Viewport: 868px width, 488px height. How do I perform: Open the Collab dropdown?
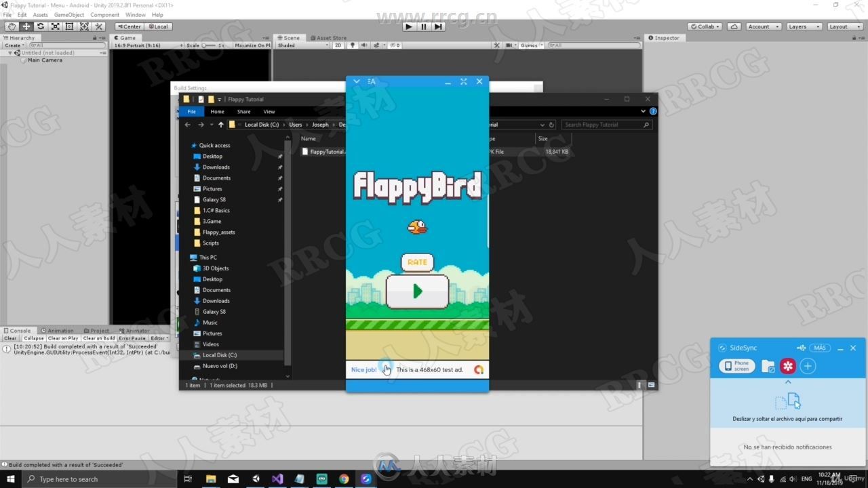[x=705, y=26]
